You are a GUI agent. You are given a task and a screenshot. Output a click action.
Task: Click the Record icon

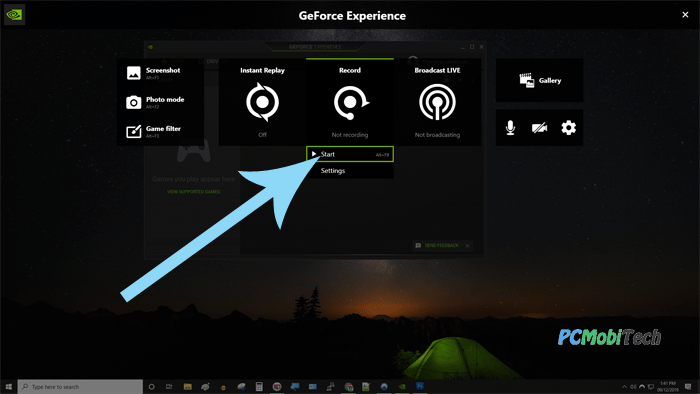[350, 102]
